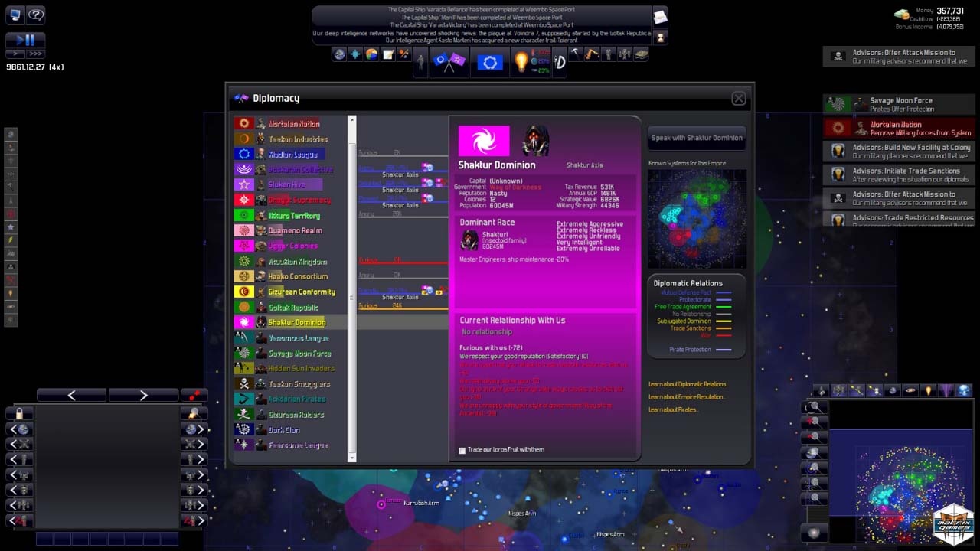Click the galaxy view icon near minimap
Image resolution: width=980 pixels, height=551 pixels.
click(x=813, y=532)
